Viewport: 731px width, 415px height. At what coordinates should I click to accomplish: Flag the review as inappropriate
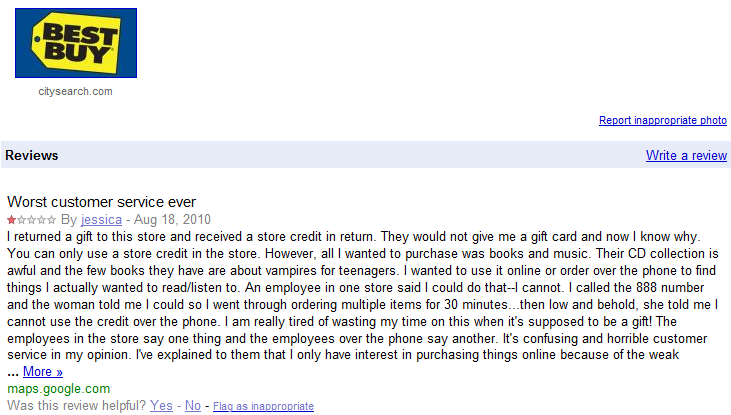263,406
